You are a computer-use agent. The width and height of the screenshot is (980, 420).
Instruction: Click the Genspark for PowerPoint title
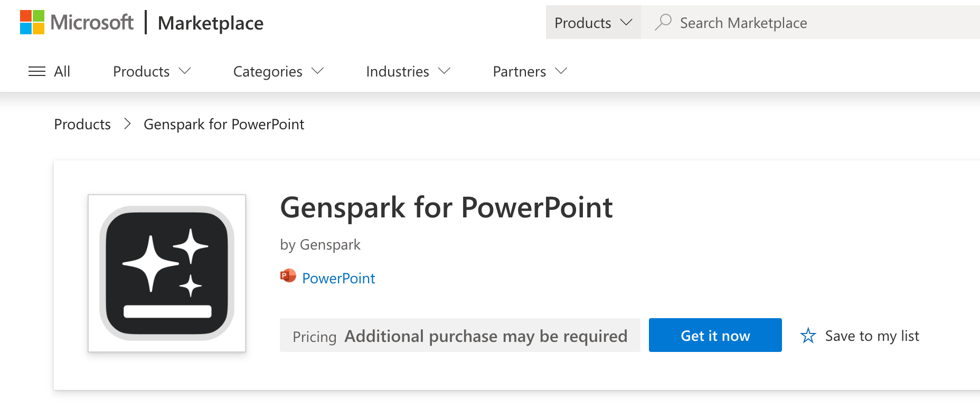(446, 207)
